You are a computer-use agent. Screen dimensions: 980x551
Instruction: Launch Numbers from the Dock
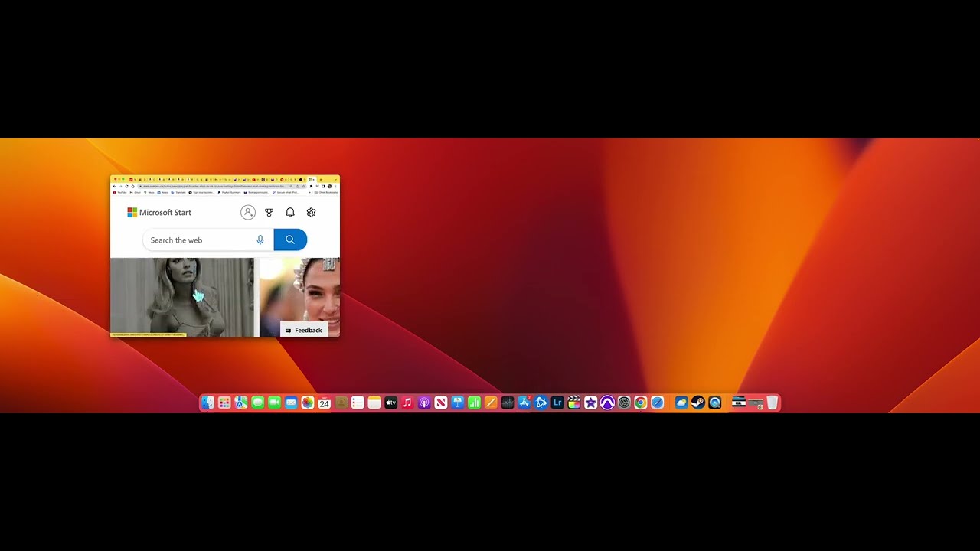[x=474, y=403]
